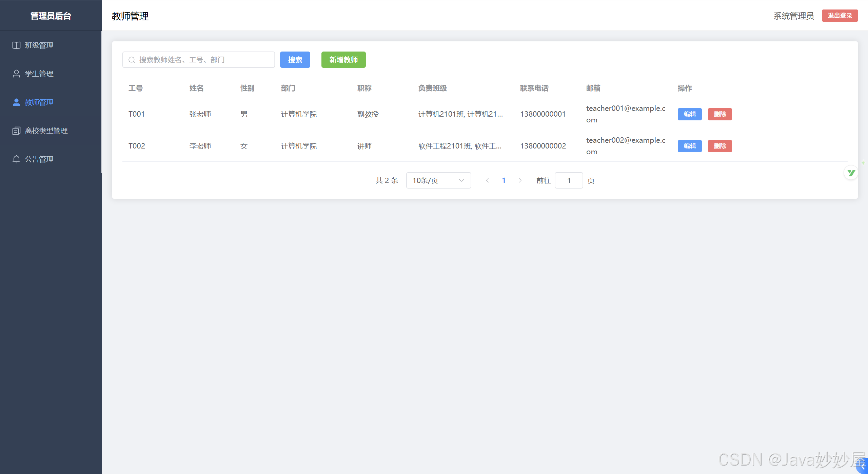Open 班级管理 menu item
Screen dimensions: 868x474
point(51,45)
